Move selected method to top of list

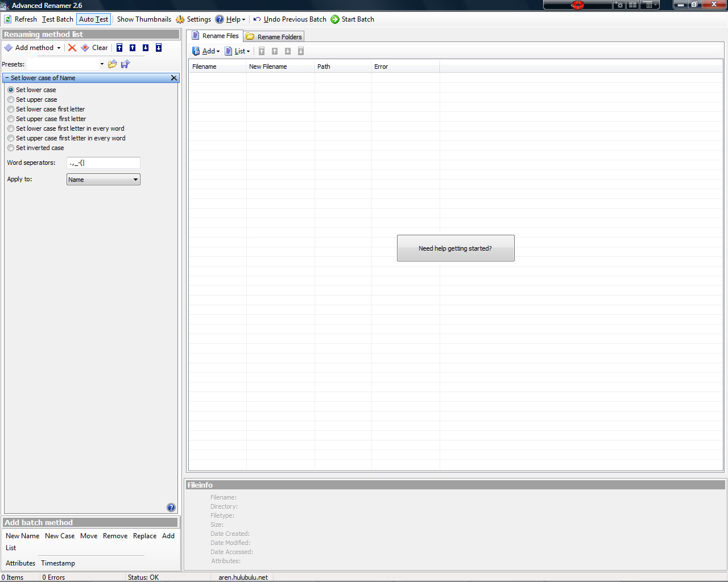point(119,48)
